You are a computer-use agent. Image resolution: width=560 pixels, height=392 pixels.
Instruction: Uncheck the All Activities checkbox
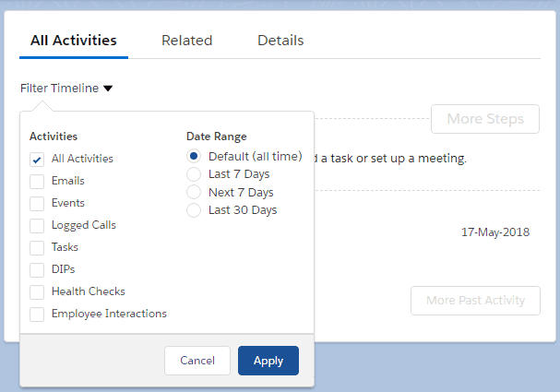(37, 159)
